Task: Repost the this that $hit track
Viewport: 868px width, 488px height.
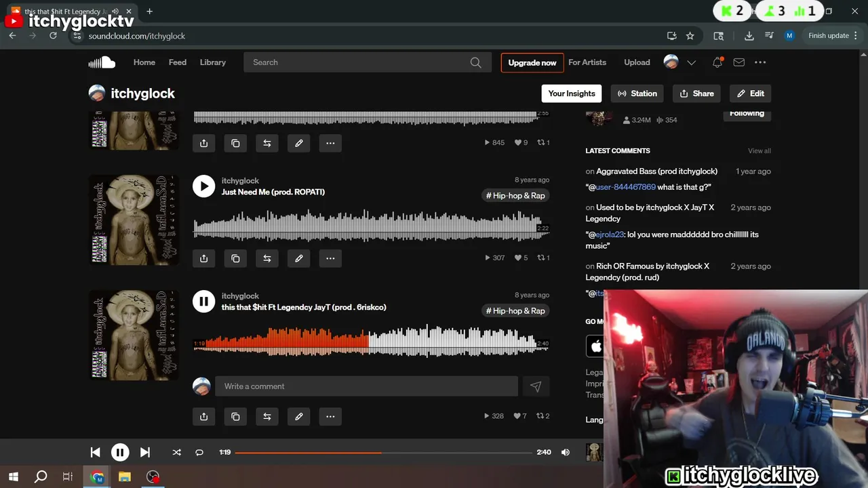Action: [267, 416]
